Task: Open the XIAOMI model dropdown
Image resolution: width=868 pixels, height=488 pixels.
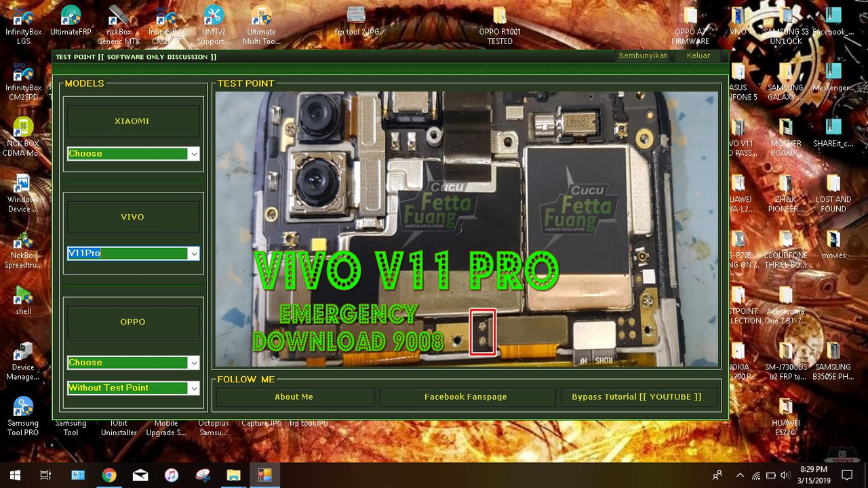Action: (194, 154)
